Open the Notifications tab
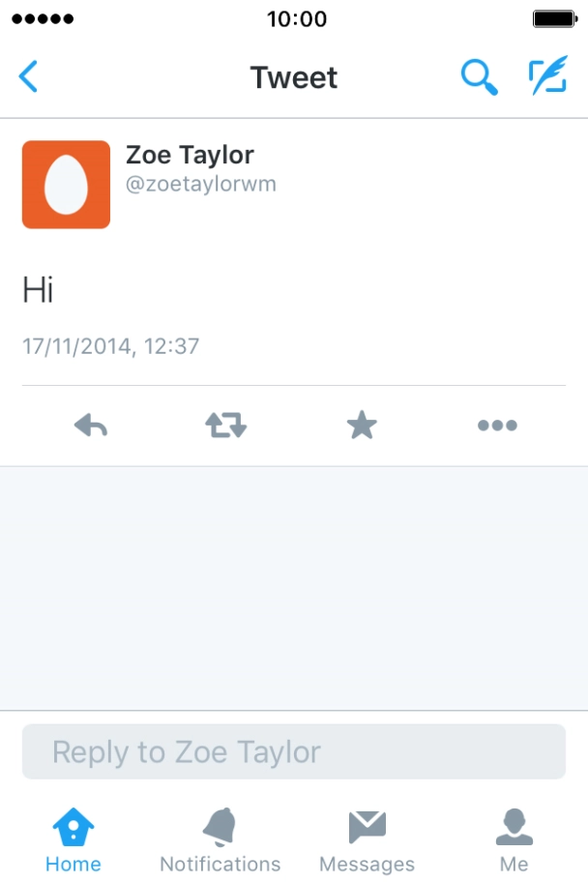Image resolution: width=588 pixels, height=882 pixels. click(x=220, y=839)
